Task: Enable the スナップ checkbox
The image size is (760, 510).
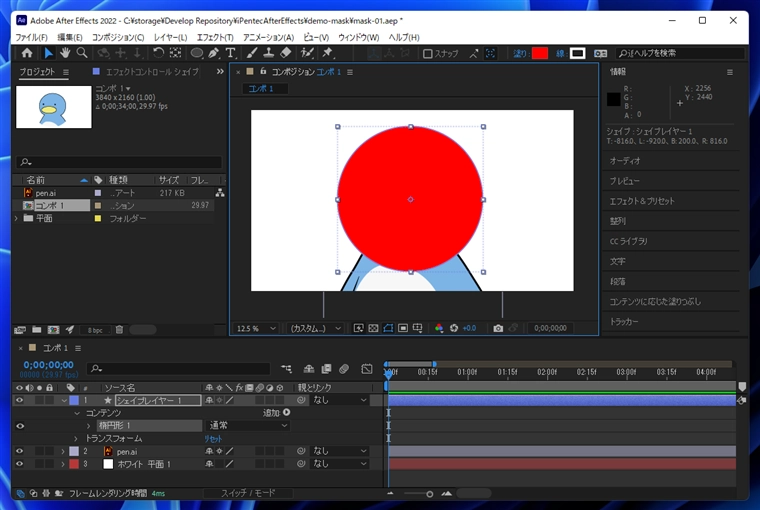Action: click(428, 53)
